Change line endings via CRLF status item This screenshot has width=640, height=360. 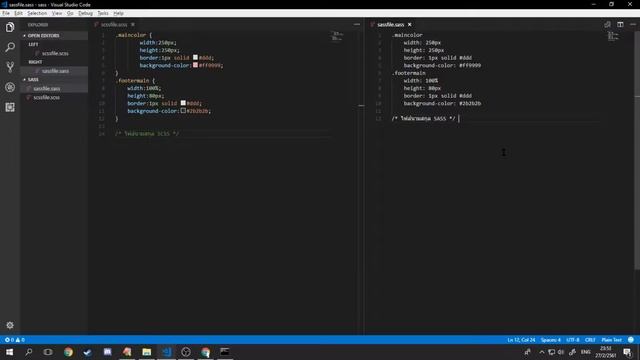coord(590,340)
